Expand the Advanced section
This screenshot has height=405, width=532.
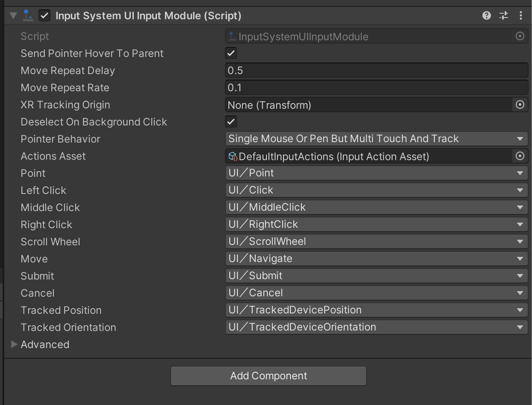pos(14,344)
